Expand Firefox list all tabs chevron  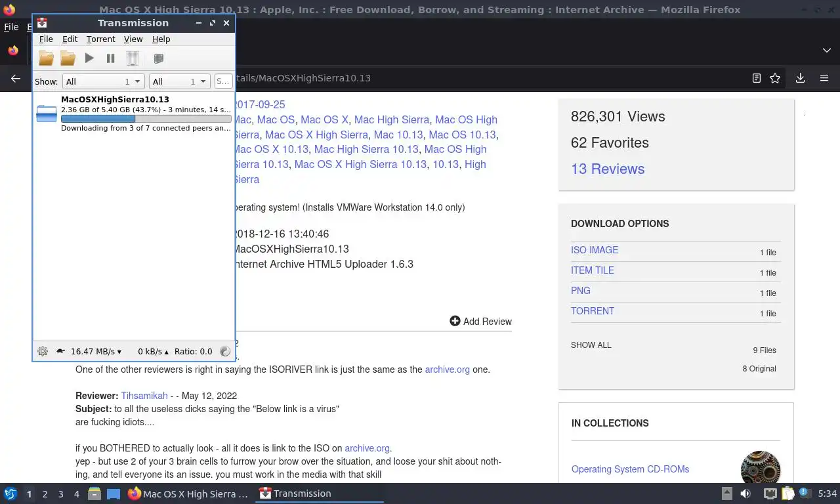click(x=826, y=51)
